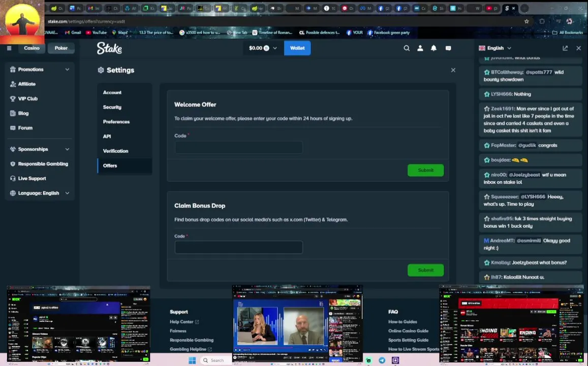Bookmark this page with the star icon
The height and width of the screenshot is (366, 588).
(527, 21)
